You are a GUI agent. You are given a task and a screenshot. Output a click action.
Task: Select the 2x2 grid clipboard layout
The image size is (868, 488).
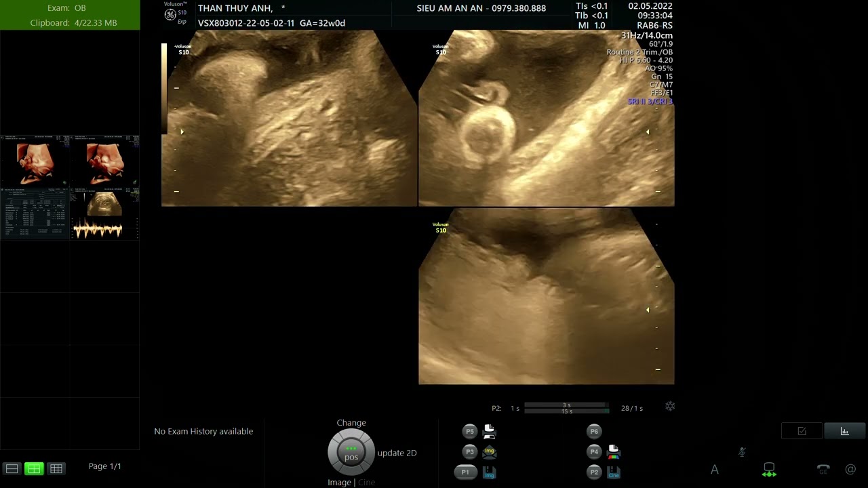point(34,468)
